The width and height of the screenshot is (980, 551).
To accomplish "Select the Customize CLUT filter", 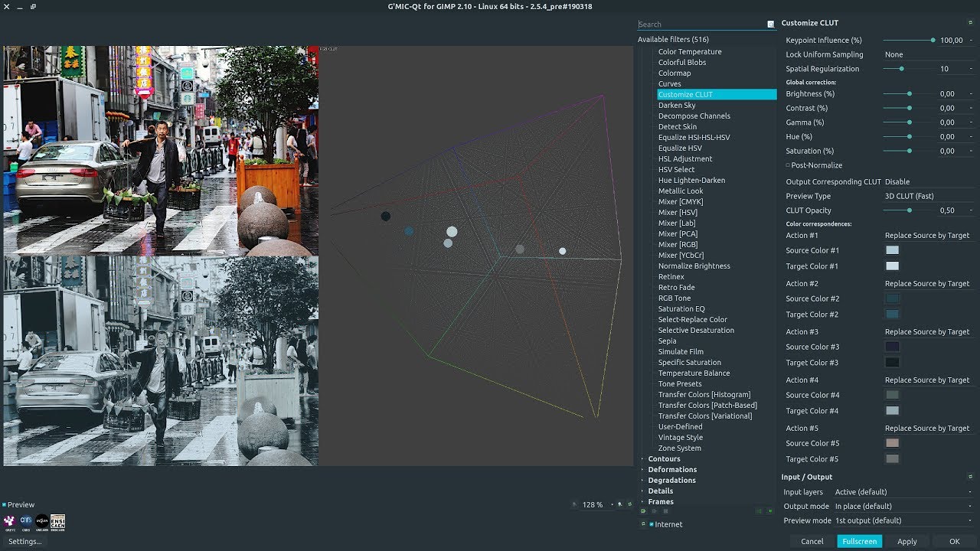I will (717, 95).
